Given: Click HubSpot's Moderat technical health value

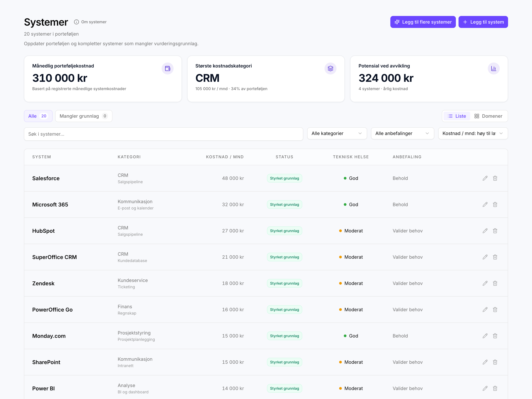Looking at the screenshot, I should [351, 231].
